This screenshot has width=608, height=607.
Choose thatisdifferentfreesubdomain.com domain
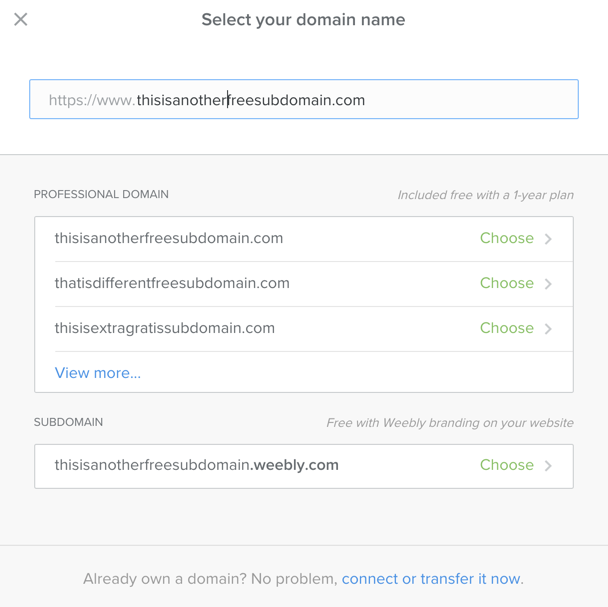tap(506, 284)
